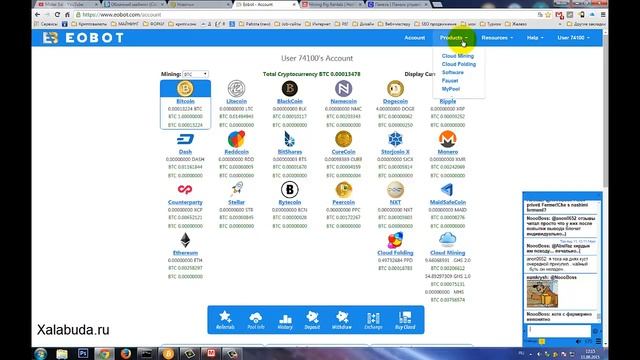640x360 pixels.
Task: Expand the Resources menu
Action: click(497, 38)
